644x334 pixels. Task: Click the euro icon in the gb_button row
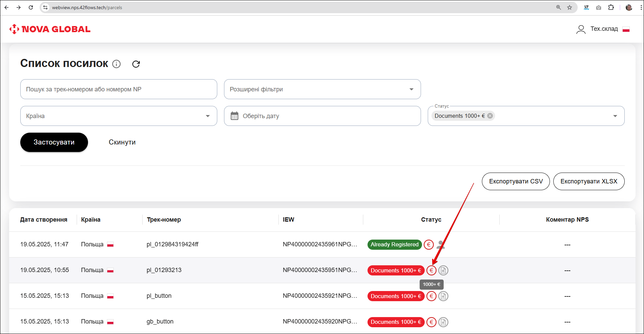point(431,322)
